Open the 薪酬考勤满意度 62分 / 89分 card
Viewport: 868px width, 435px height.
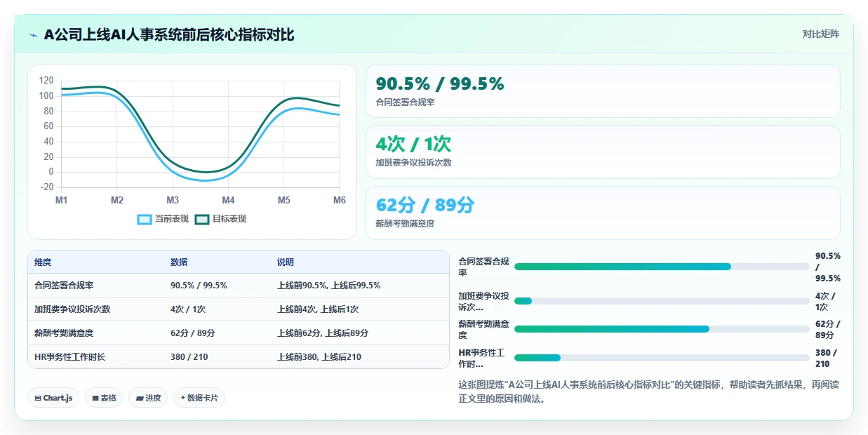click(603, 213)
